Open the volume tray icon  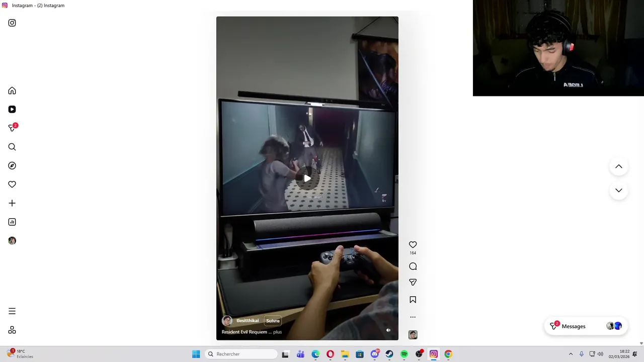[600, 354]
